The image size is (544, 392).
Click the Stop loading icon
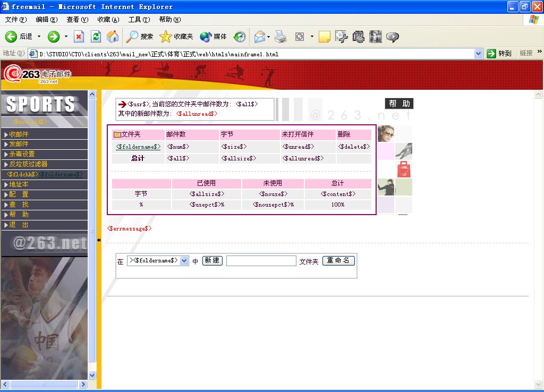point(79,37)
